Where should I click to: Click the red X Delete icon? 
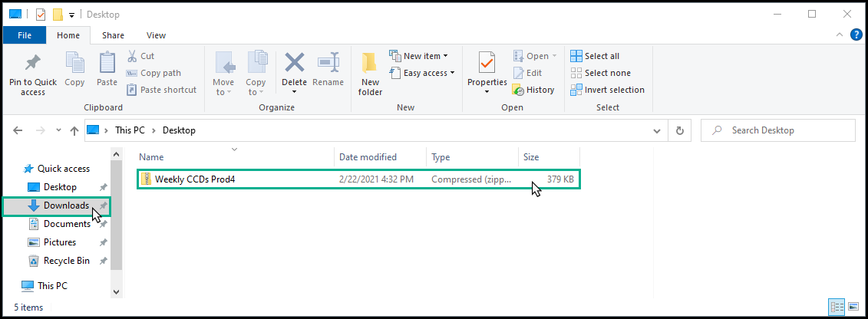pyautogui.click(x=295, y=62)
